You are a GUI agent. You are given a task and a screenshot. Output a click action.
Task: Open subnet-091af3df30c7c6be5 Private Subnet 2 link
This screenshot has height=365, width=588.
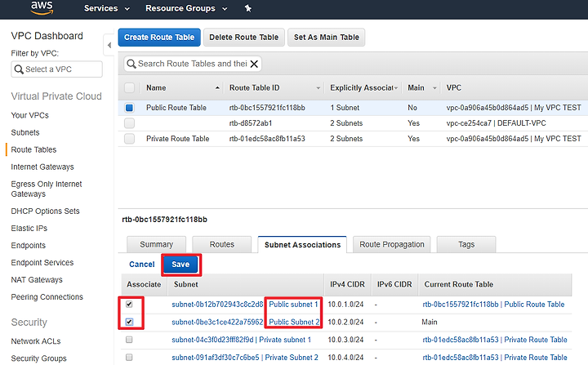[245, 357]
